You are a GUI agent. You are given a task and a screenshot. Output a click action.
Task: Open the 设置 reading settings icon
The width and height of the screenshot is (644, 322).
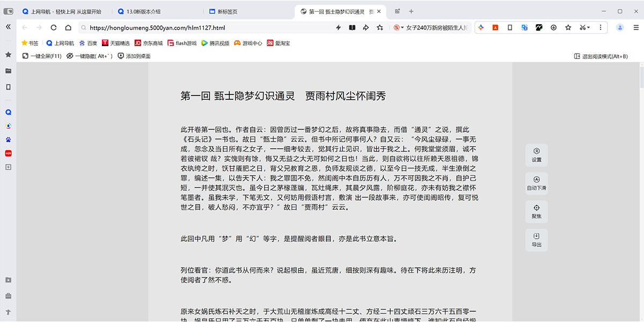(537, 155)
